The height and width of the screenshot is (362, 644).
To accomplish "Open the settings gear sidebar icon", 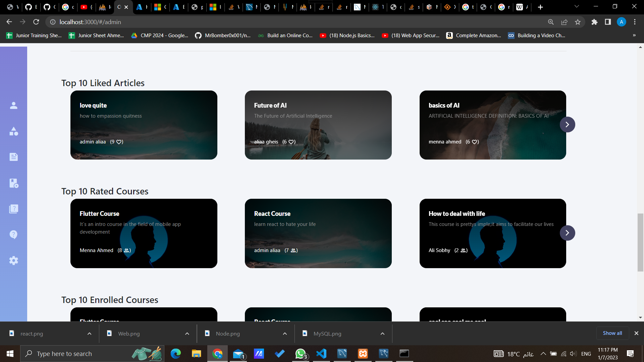I will pyautogui.click(x=13, y=260).
